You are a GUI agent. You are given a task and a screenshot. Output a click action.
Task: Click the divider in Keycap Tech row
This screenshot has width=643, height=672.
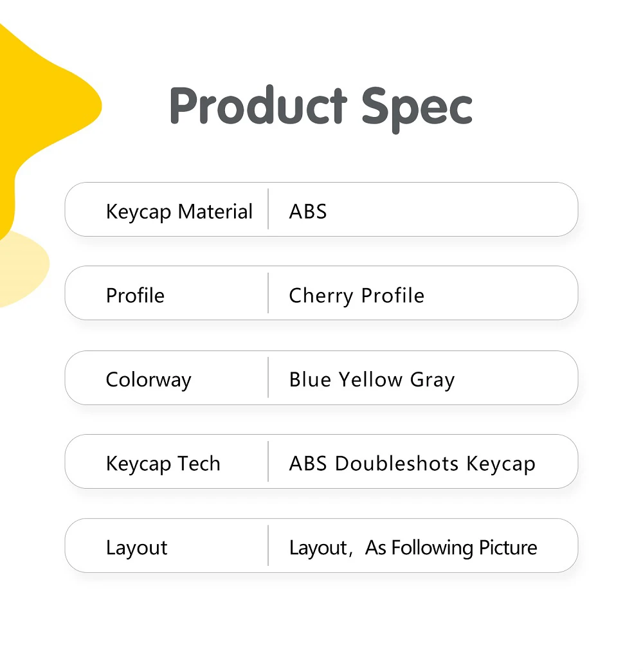click(268, 461)
